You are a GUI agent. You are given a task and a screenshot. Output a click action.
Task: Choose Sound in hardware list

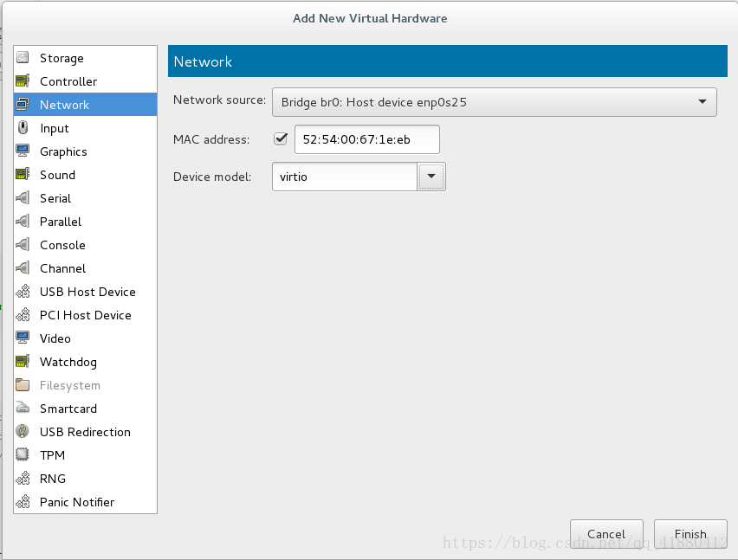[x=85, y=175]
